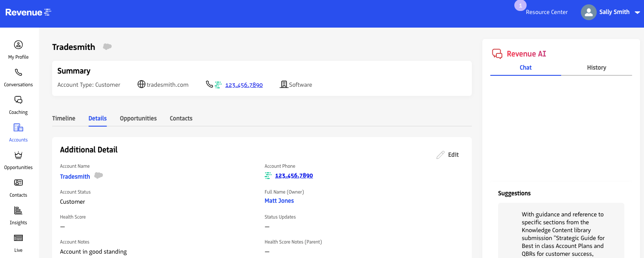Open Live section in sidebar
Viewport: 644px width, 258px height.
coord(18,238)
